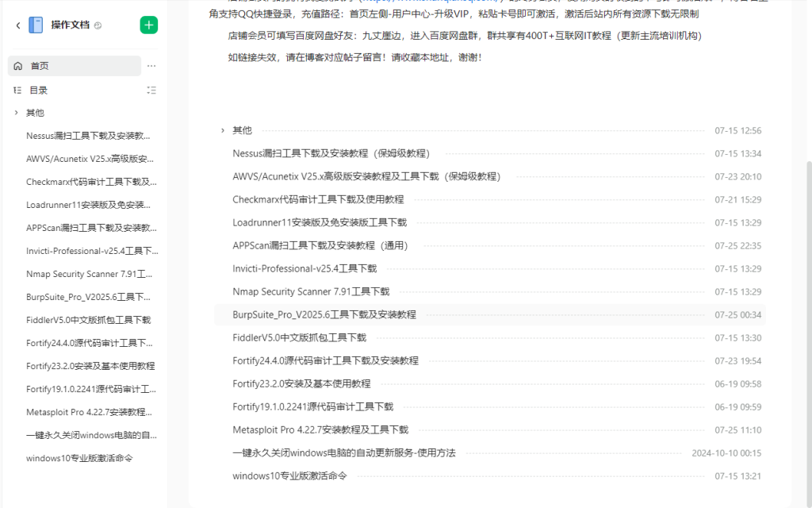Open Nessus漏扫工具下载及安装教程（保姆级教程）in main catalog
812x508 pixels.
331,153
